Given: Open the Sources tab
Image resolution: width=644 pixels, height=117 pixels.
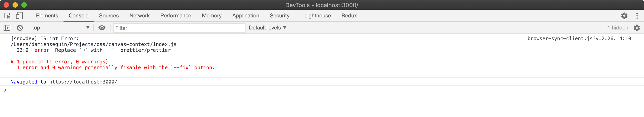Looking at the screenshot, I should point(109,16).
